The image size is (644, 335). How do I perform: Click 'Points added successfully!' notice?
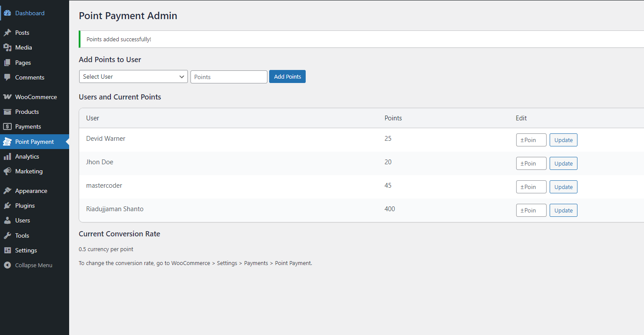point(119,39)
